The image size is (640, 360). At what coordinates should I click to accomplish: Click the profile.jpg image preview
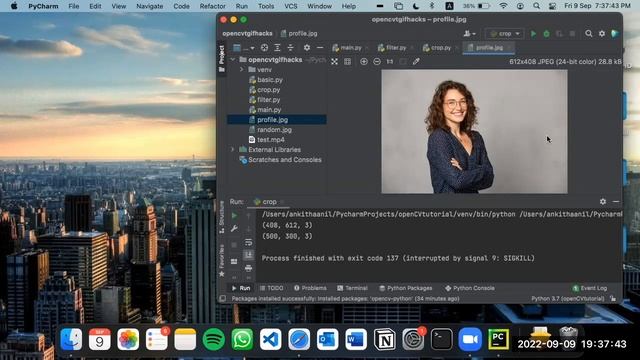point(474,131)
